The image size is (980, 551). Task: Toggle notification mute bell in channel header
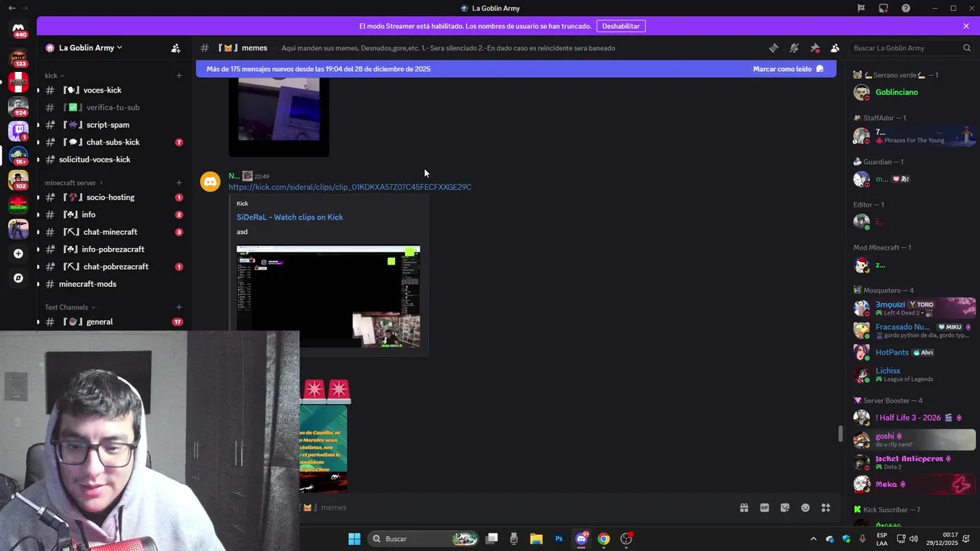pos(794,47)
